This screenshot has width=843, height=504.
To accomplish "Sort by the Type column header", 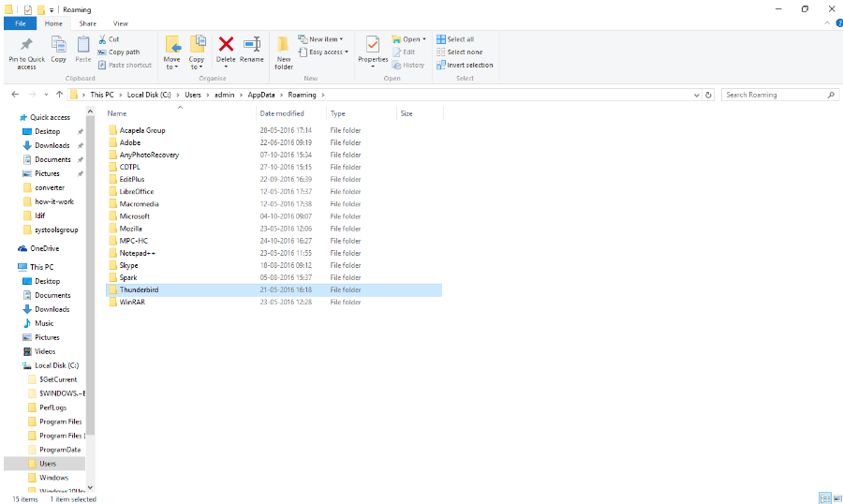I will [x=362, y=113].
